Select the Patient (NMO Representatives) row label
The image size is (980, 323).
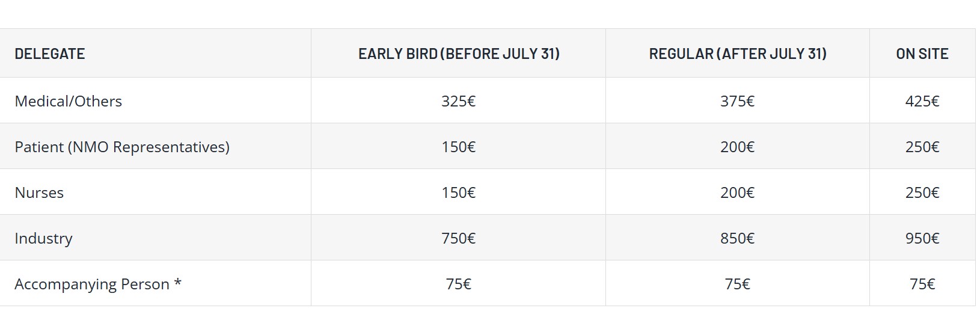pyautogui.click(x=122, y=147)
